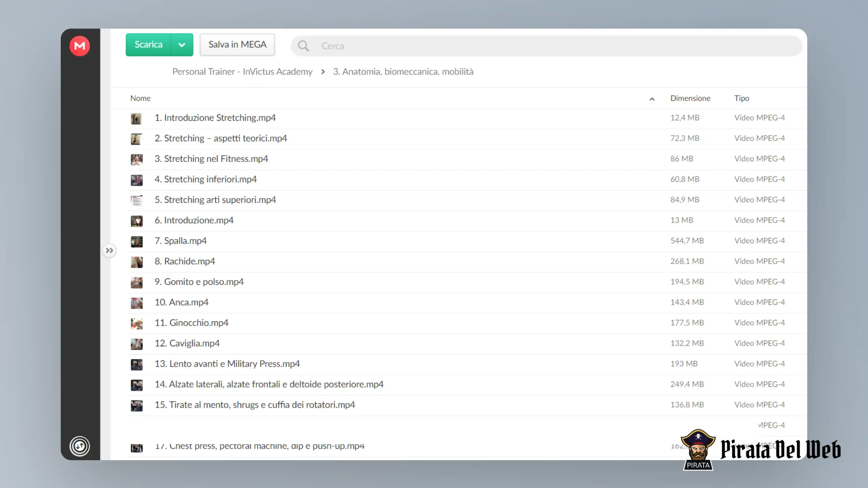Screen dimensions: 868x488
Task: Click thumbnail of 7. Spalla.mp4
Action: click(136, 241)
